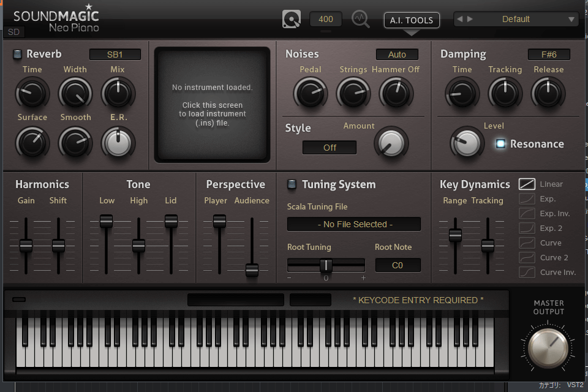
Task: Click the Root Tuning horizontal slider
Action: 326,265
